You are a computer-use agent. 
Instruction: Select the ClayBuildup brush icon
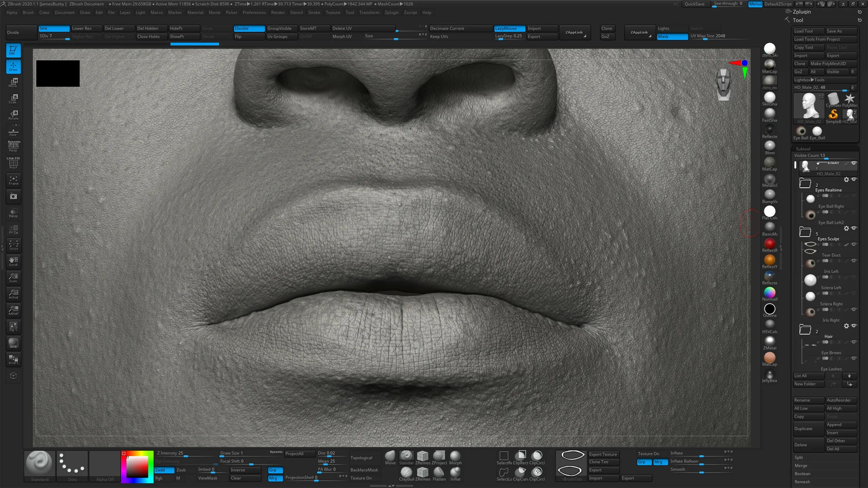pyautogui.click(x=406, y=473)
